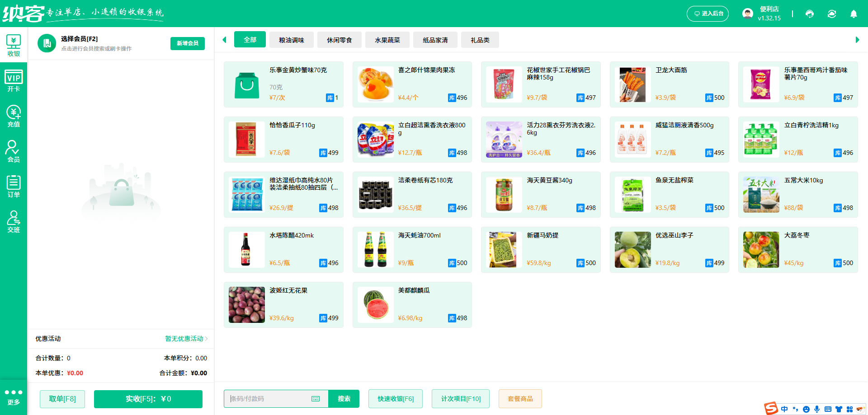
Task: Open the virtual keyboard icon in barcode field
Action: [x=315, y=399]
